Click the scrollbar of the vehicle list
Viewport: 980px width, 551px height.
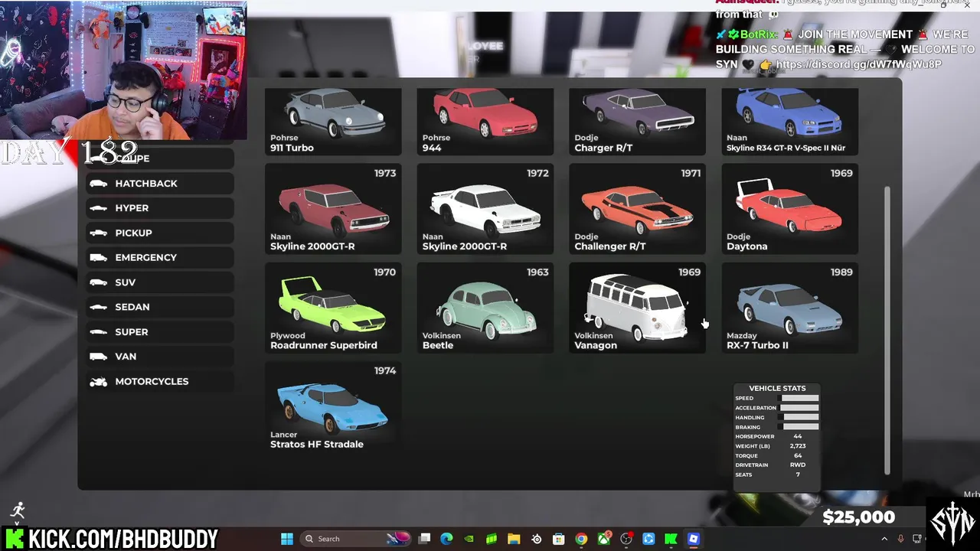click(888, 329)
